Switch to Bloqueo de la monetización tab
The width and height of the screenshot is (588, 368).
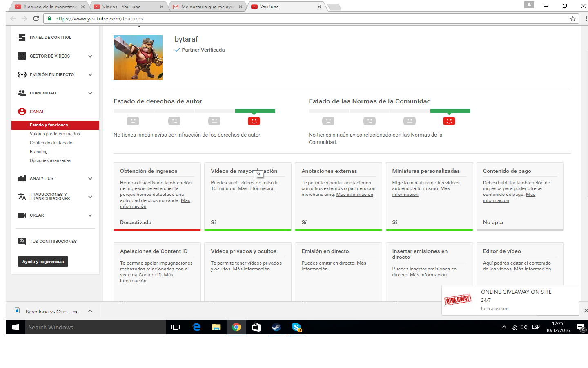tap(49, 7)
